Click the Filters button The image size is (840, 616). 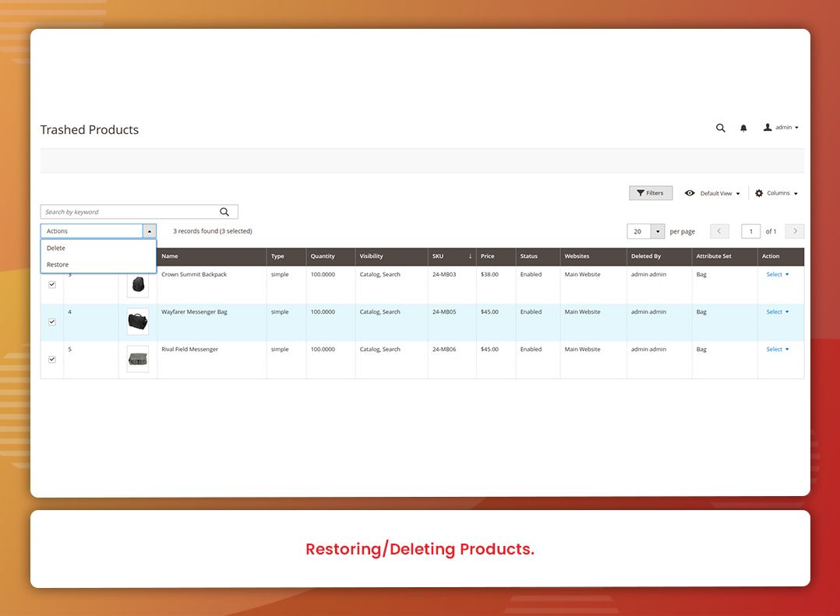651,192
